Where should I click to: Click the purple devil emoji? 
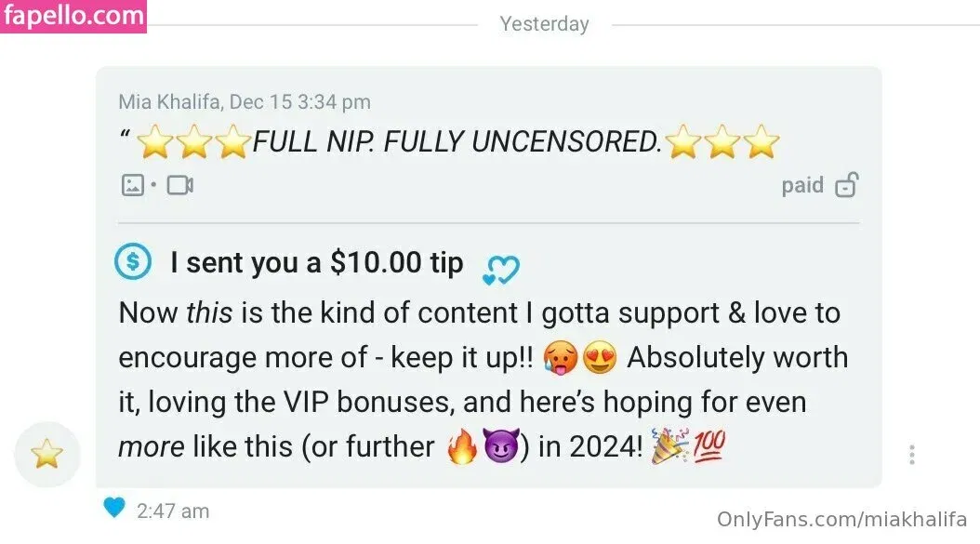tap(500, 447)
